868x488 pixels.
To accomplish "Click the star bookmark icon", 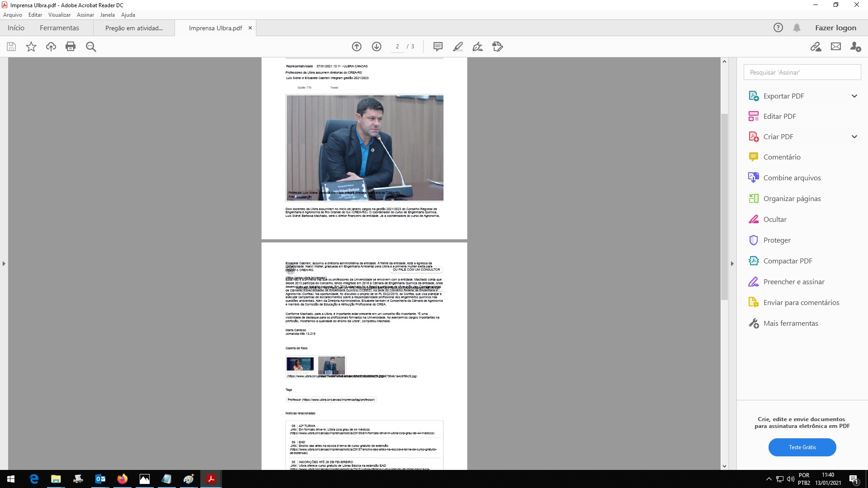I will [31, 47].
